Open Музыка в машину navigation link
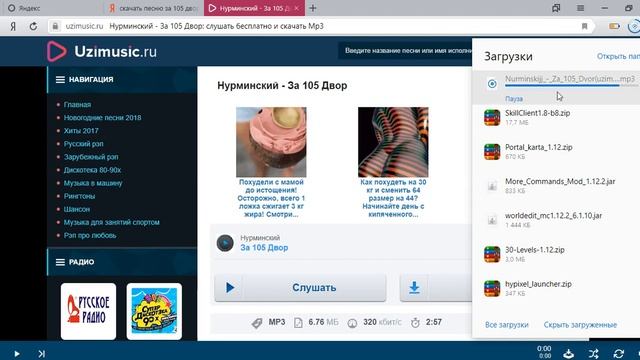 (x=93, y=183)
